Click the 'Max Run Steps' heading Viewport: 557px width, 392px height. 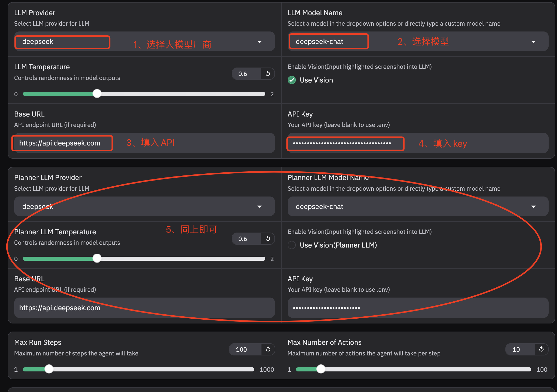(x=38, y=342)
